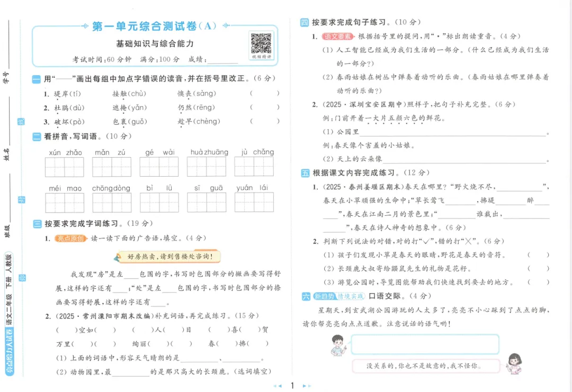The image size is (572, 392).
Task: Click the 封 marker on left margin
Action: click(22, 199)
